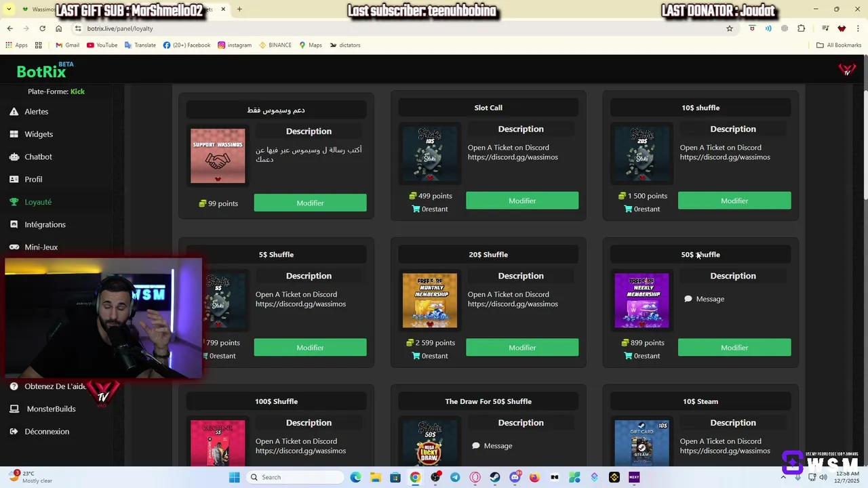Click Déconnexion to log out
The height and width of the screenshot is (488, 868).
tap(47, 431)
